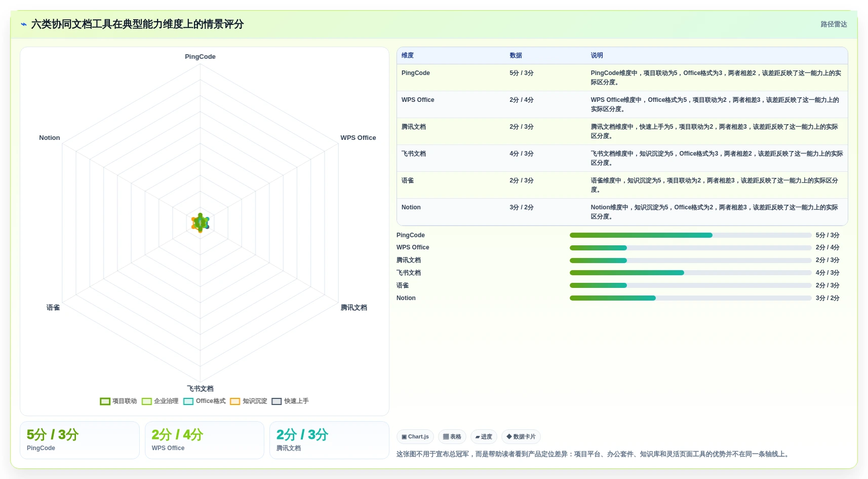Click the 飞书文档 axis label on the radar
This screenshot has height=479, width=868.
200,389
